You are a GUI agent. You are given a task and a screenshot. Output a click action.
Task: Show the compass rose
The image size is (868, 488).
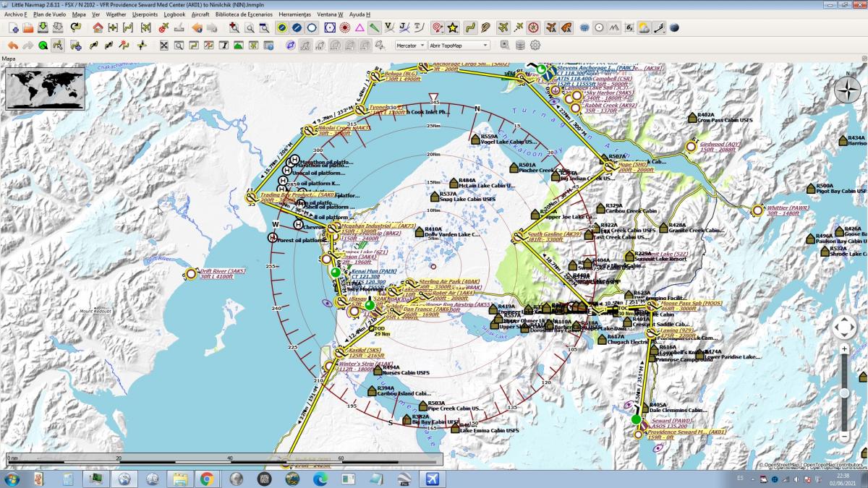[x=533, y=27]
